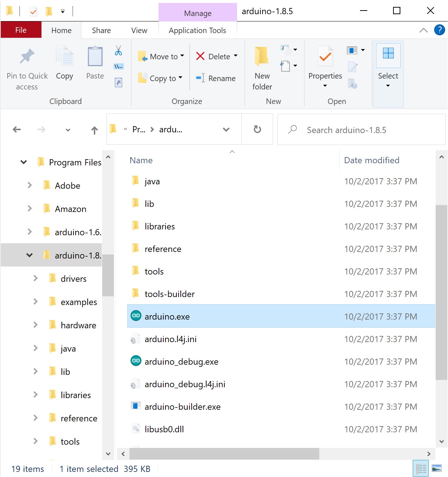Viewport: 448px width, 477px height.
Task: Click the Refresh button in address bar
Action: coord(257,129)
